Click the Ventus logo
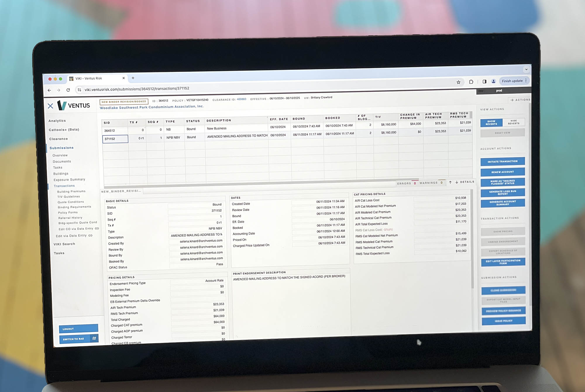 (73, 105)
